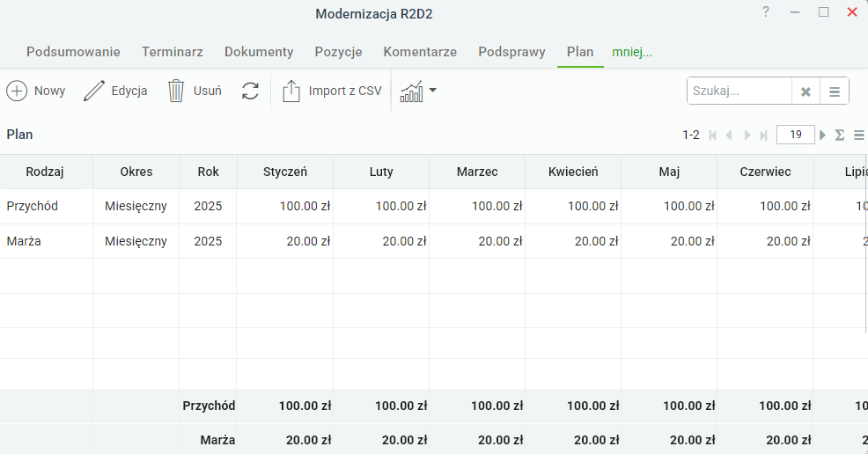The width and height of the screenshot is (868, 454).
Task: Click the Nowy button label
Action: click(50, 91)
